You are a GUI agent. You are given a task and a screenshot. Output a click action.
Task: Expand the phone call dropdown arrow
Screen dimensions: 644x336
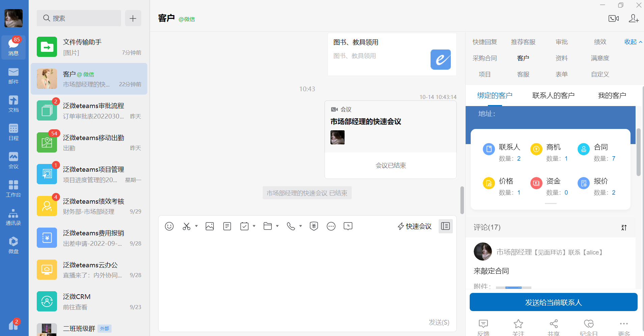[x=300, y=226]
